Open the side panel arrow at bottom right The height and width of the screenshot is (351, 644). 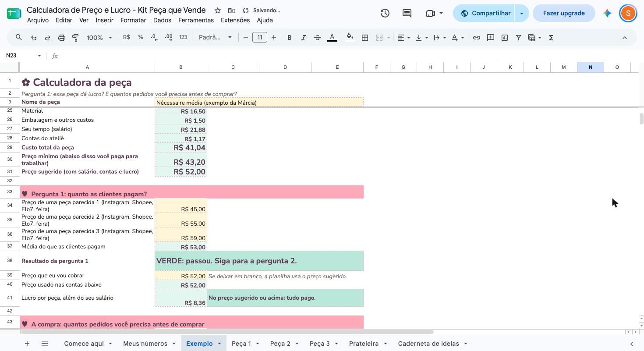click(x=632, y=344)
